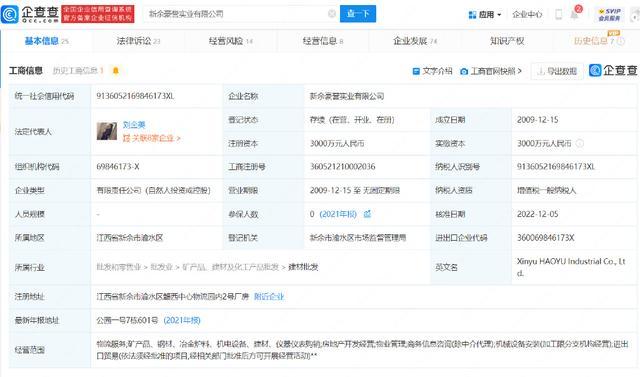Select 注册资本 value 3000万元人民币
The image size is (640, 377).
[337, 144]
